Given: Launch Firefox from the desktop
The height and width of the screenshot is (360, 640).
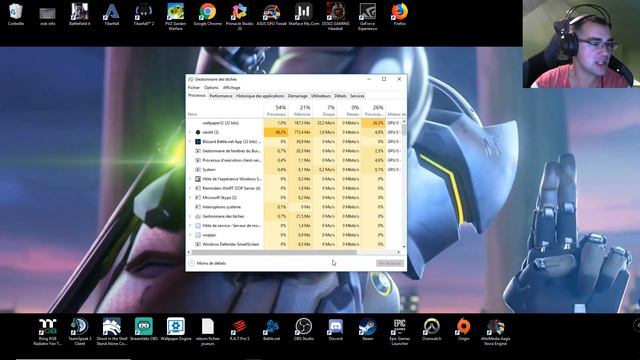Looking at the screenshot, I should (x=400, y=15).
